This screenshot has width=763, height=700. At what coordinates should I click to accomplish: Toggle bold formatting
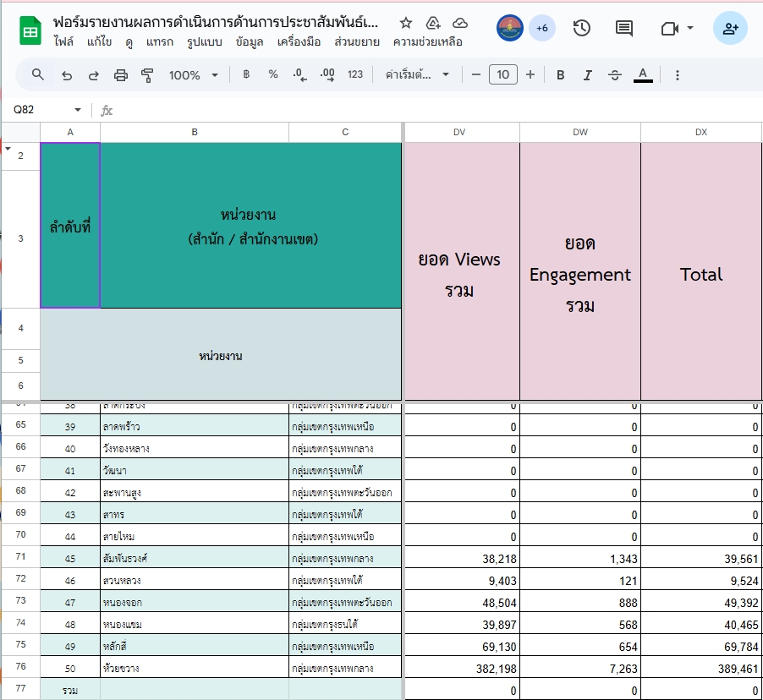pyautogui.click(x=560, y=75)
